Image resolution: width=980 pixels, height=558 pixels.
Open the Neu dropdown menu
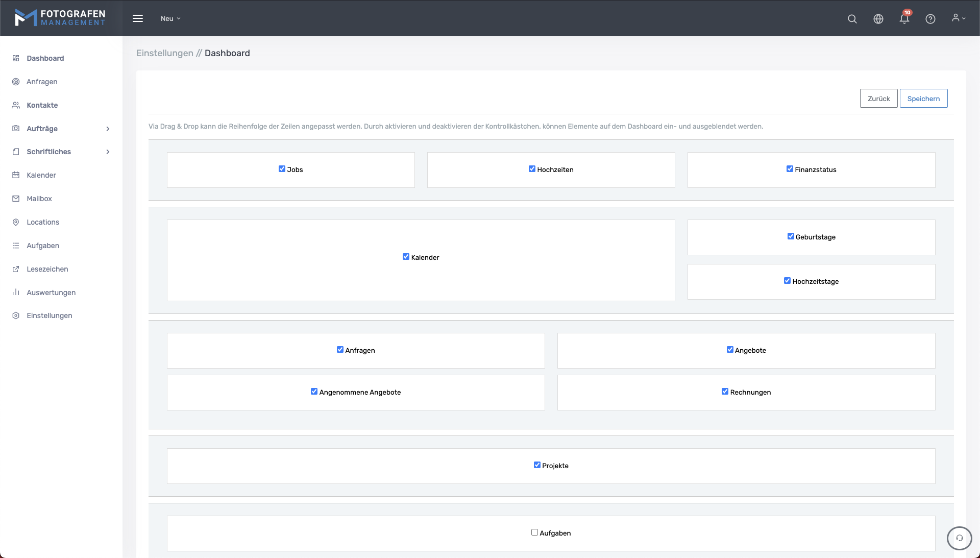[x=170, y=18]
